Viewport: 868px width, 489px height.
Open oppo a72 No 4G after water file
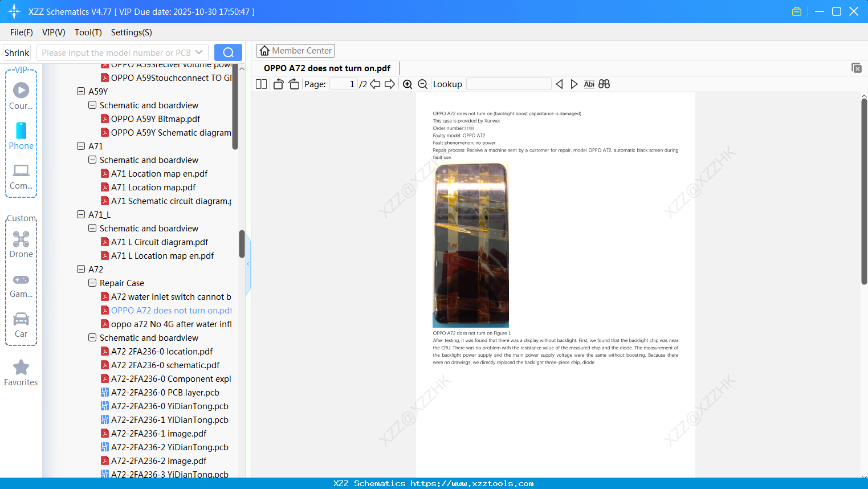click(x=171, y=324)
